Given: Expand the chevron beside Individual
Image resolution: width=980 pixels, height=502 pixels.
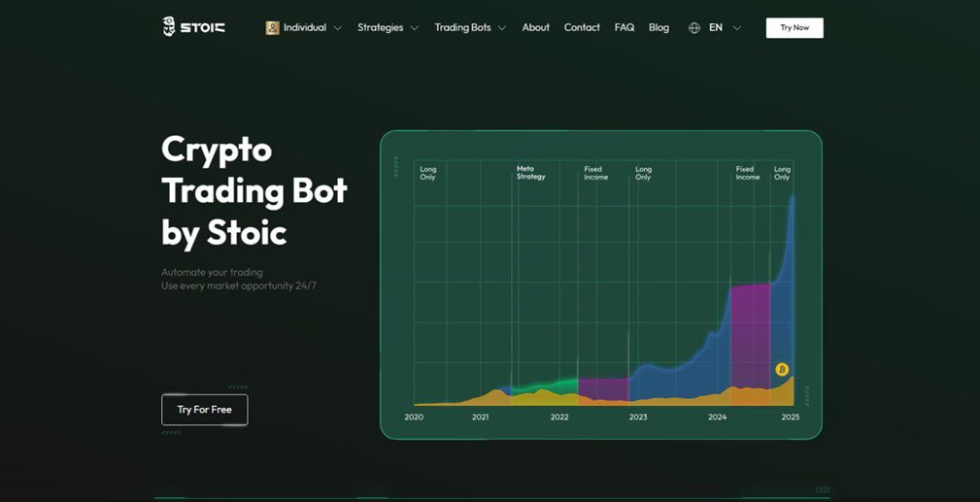Looking at the screenshot, I should [338, 28].
